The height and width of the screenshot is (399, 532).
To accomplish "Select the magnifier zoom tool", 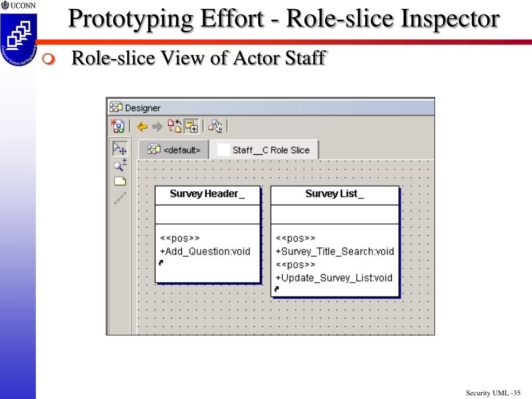I will [x=120, y=165].
